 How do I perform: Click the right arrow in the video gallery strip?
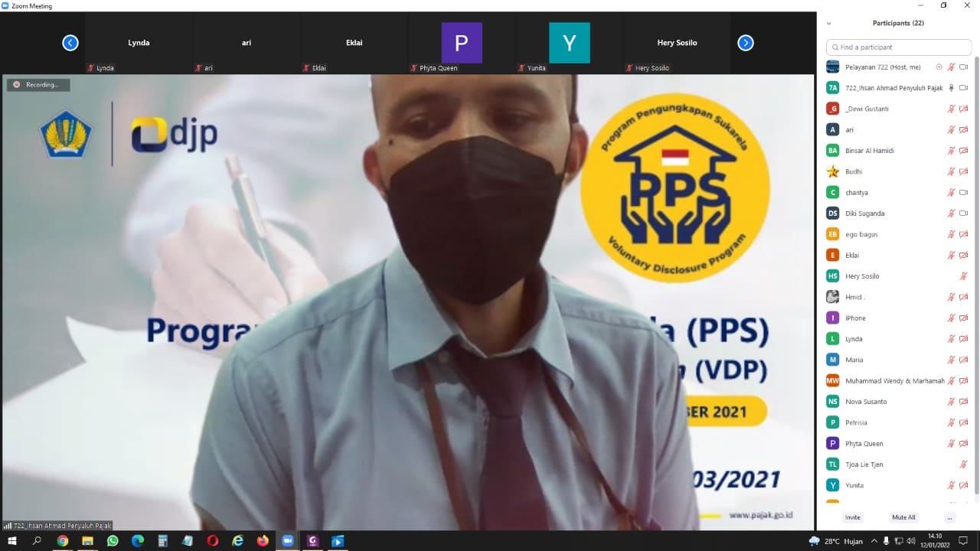745,43
